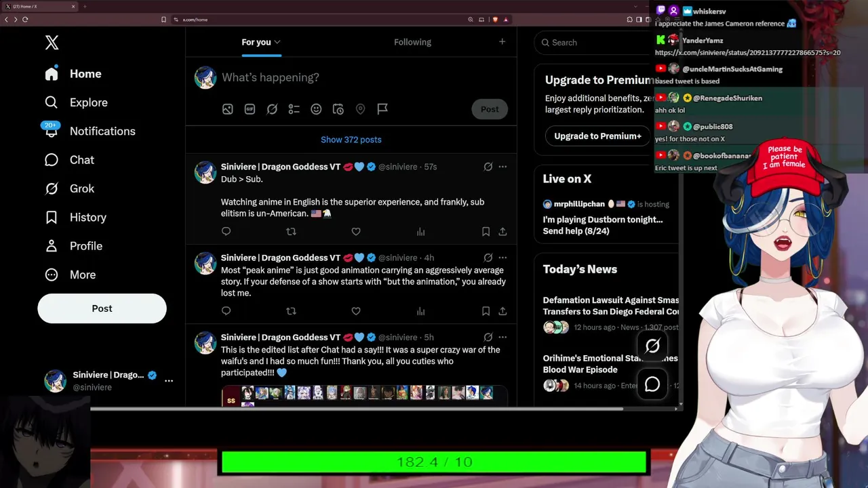Open the tier list image in 5h post
868x488 pixels.
pos(365,396)
